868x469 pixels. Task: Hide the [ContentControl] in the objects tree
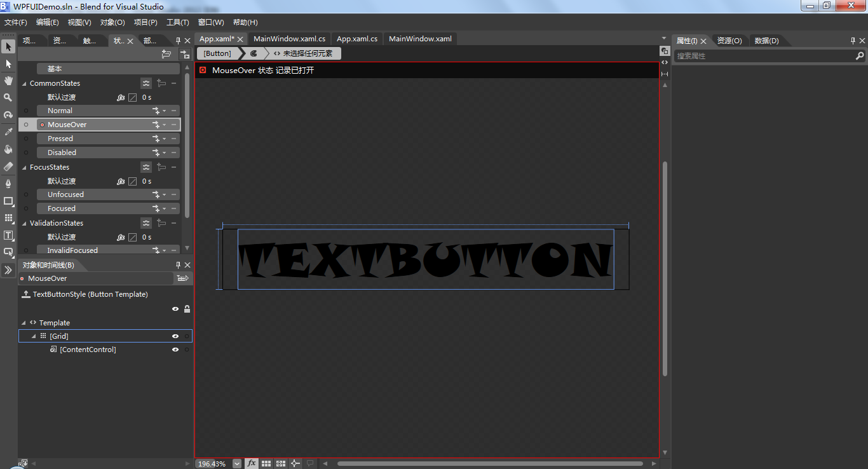coord(175,349)
